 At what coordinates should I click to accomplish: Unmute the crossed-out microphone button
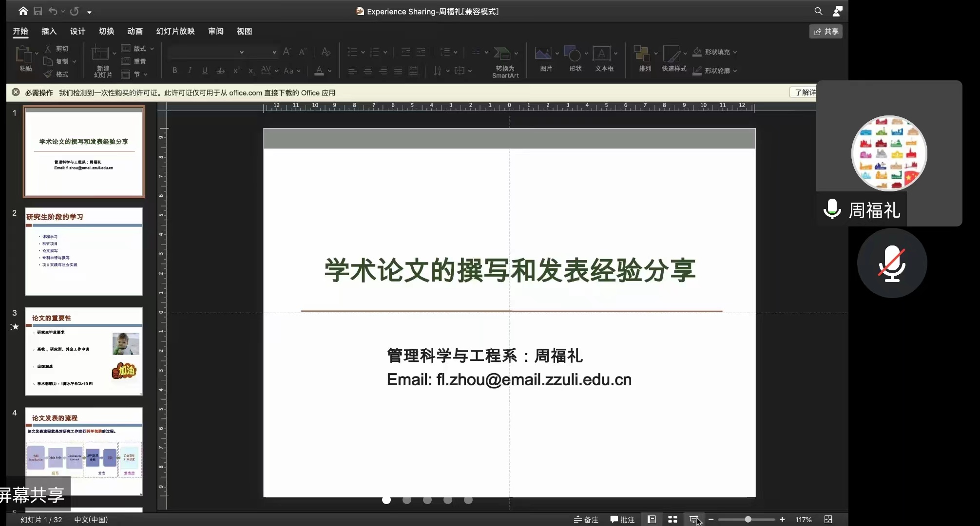pyautogui.click(x=892, y=263)
